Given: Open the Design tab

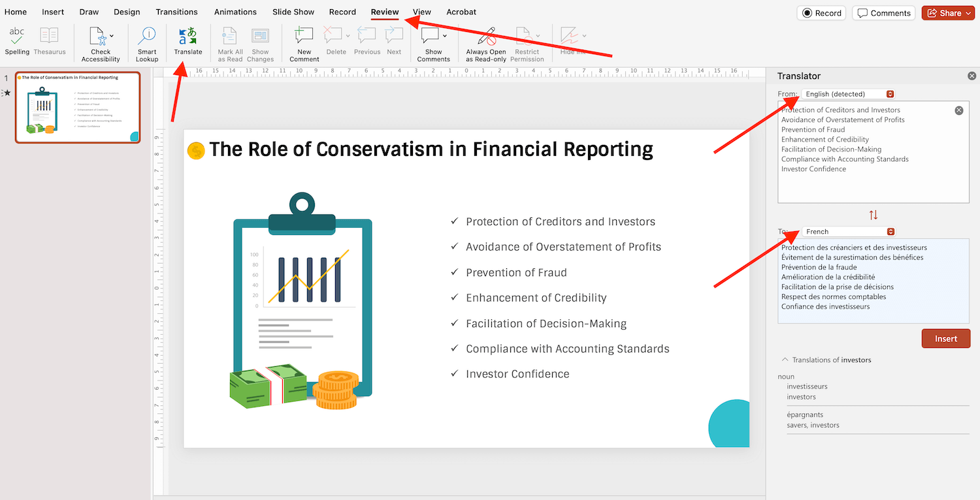Looking at the screenshot, I should click(127, 12).
